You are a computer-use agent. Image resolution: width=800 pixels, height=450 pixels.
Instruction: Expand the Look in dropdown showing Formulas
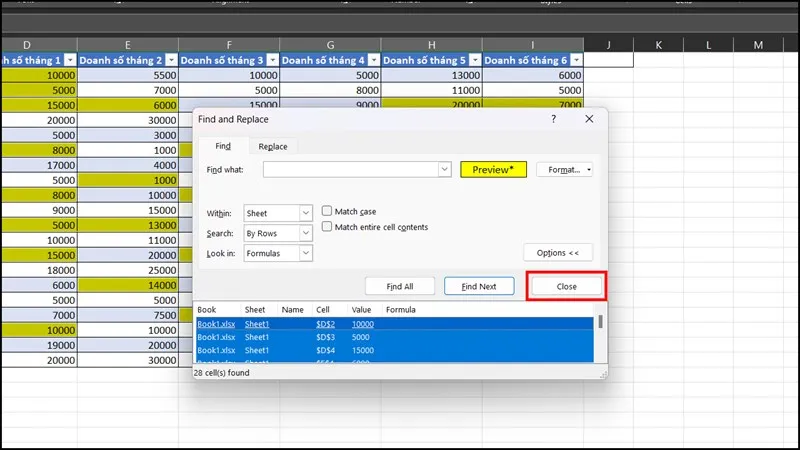[306, 253]
